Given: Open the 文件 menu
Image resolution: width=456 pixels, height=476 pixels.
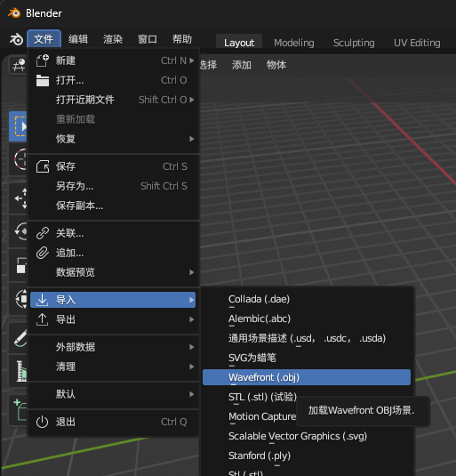Looking at the screenshot, I should click(44, 39).
